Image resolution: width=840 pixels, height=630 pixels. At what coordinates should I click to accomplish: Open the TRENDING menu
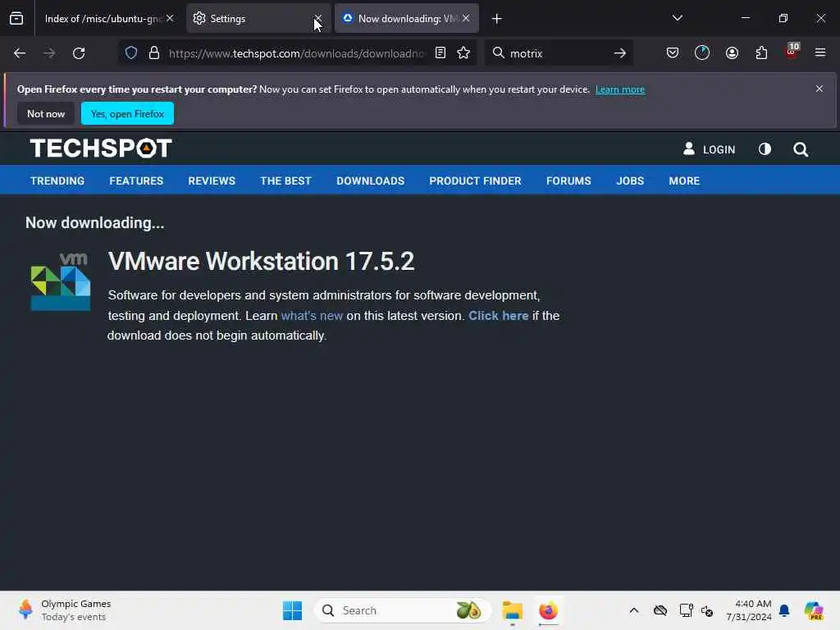coord(57,181)
